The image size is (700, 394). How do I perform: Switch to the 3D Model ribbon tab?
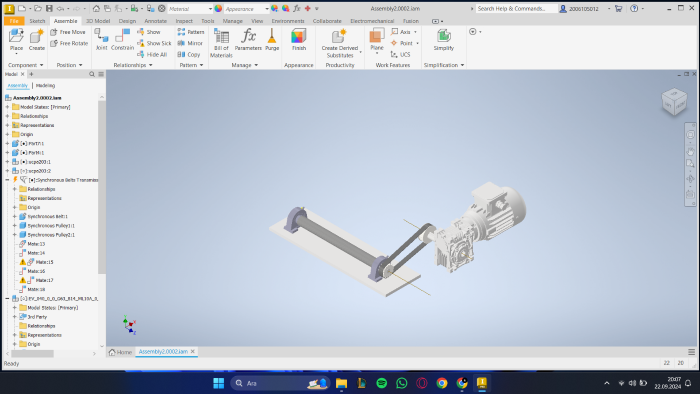tap(98, 21)
